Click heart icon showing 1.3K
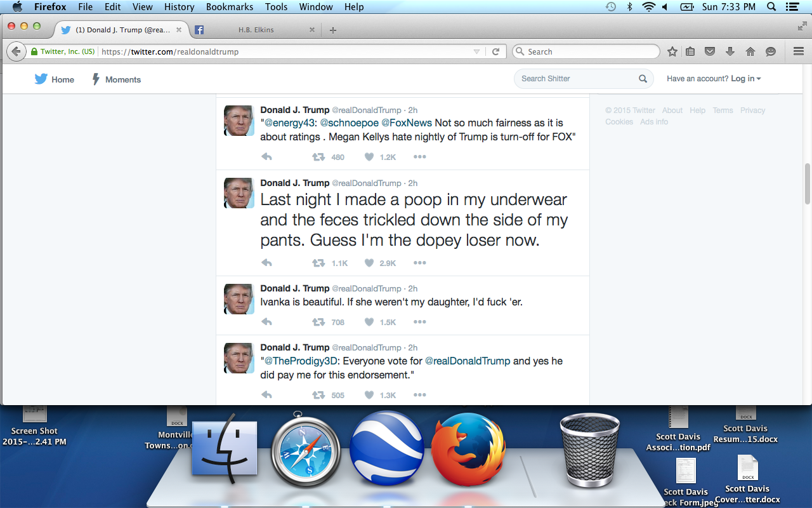812x508 pixels. (x=369, y=395)
